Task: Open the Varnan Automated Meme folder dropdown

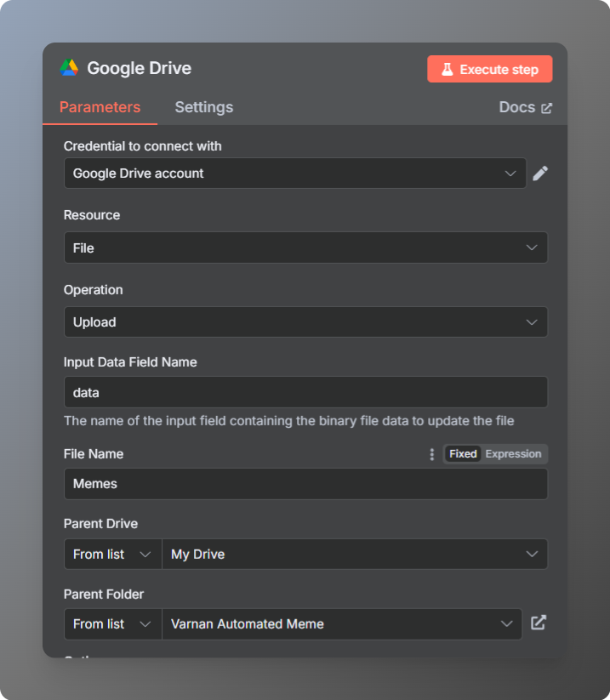Action: pos(342,624)
